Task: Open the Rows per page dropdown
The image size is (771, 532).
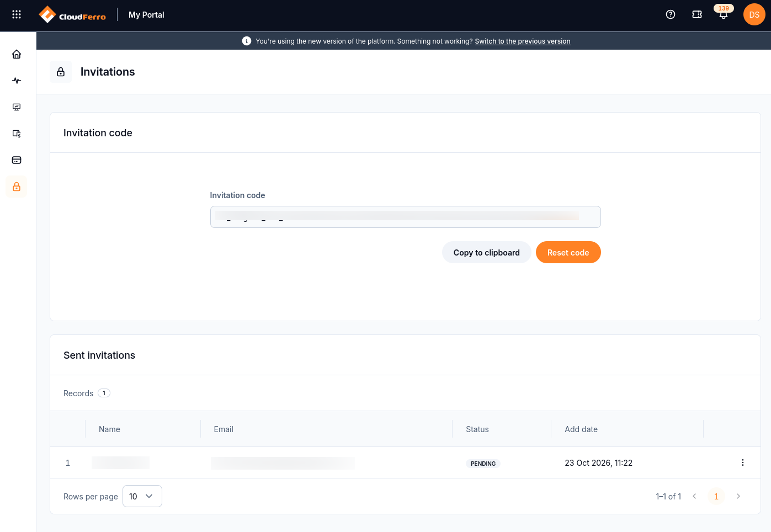Action: [142, 496]
